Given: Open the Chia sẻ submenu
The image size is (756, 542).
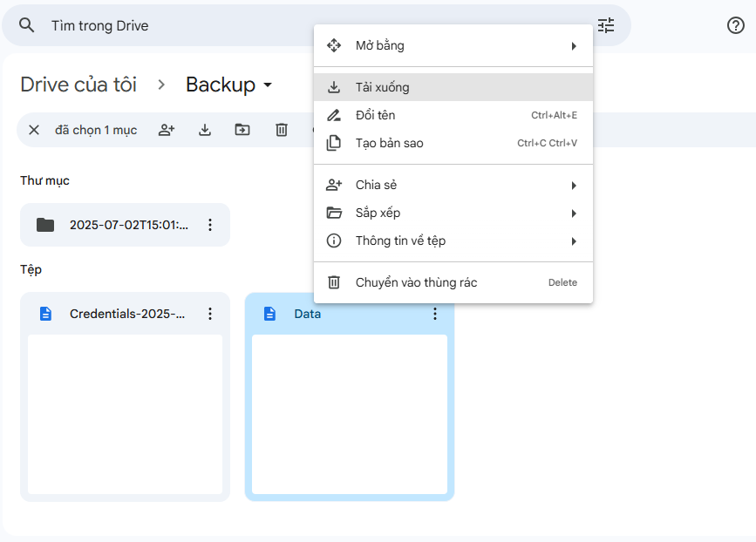Looking at the screenshot, I should [x=453, y=185].
